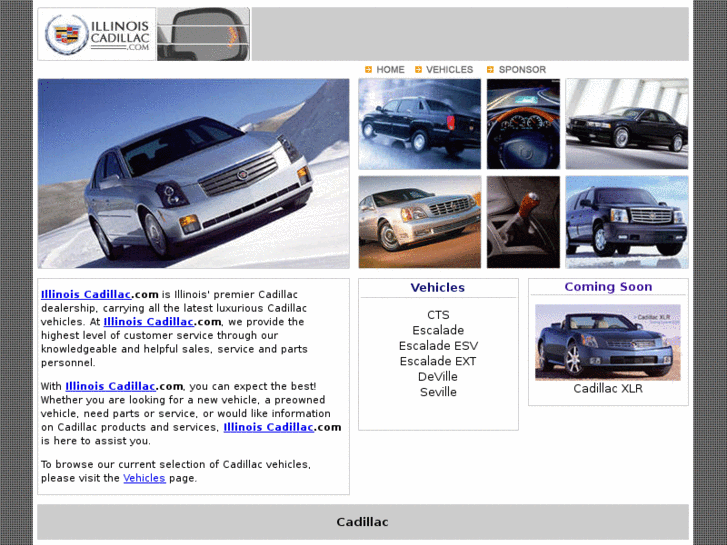Open the silver DeVille photo
The image size is (727, 545).
pos(420,222)
